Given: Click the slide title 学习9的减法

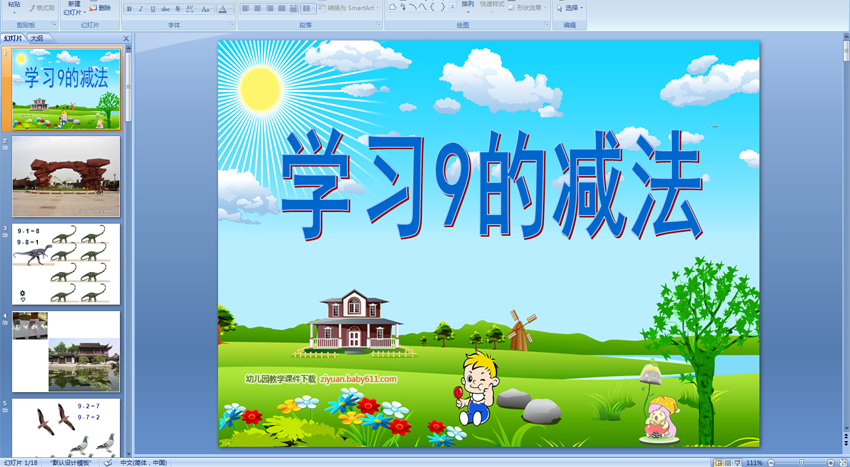Looking at the screenshot, I should tap(492, 185).
